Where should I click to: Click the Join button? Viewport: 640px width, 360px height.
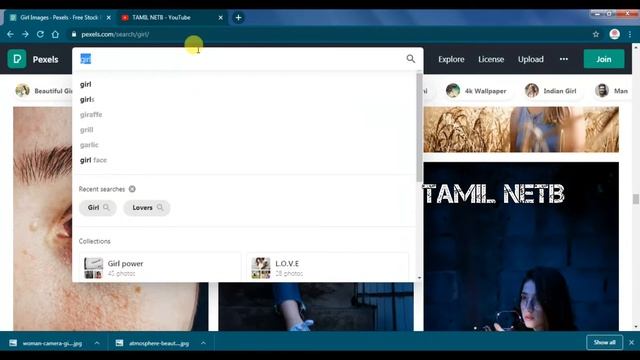(x=604, y=59)
